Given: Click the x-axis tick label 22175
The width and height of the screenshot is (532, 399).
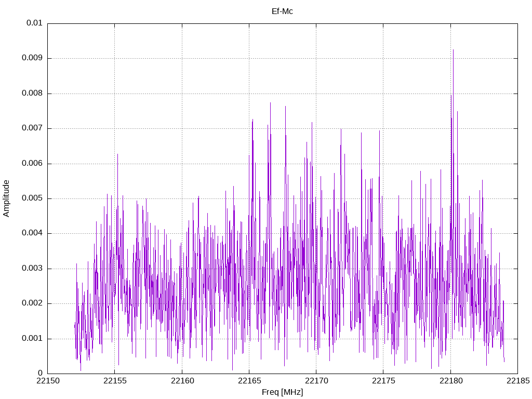Looking at the screenshot, I should point(383,381).
